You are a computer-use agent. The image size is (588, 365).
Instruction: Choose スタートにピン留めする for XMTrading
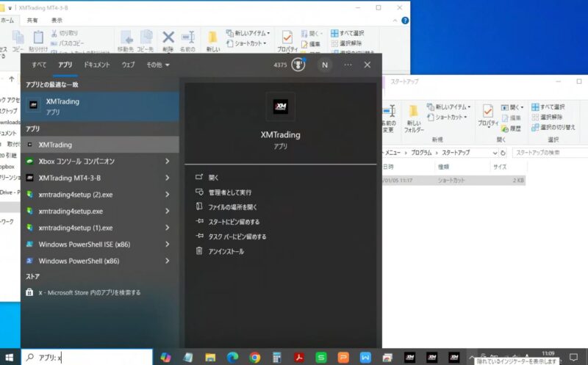(234, 222)
